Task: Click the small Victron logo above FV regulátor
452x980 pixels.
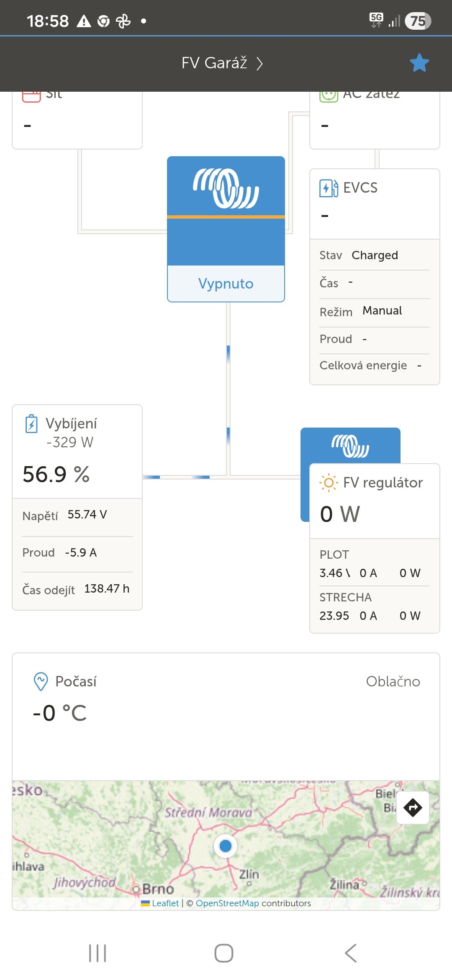Action: pyautogui.click(x=350, y=446)
